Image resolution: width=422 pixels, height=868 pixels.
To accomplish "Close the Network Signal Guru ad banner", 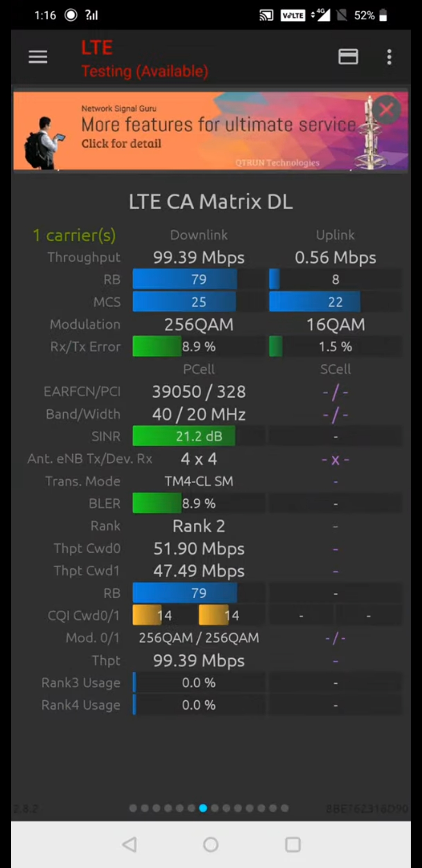I will point(386,110).
